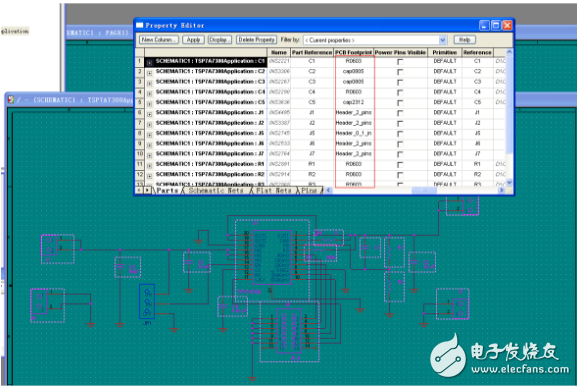Click the tab scroll left arrow
Viewport: 578px width, 386px height.
tap(139, 190)
